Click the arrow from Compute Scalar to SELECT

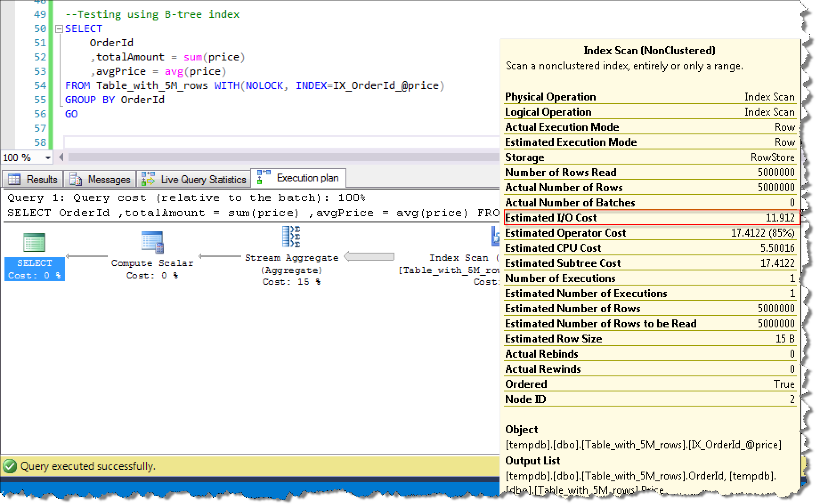click(x=87, y=256)
